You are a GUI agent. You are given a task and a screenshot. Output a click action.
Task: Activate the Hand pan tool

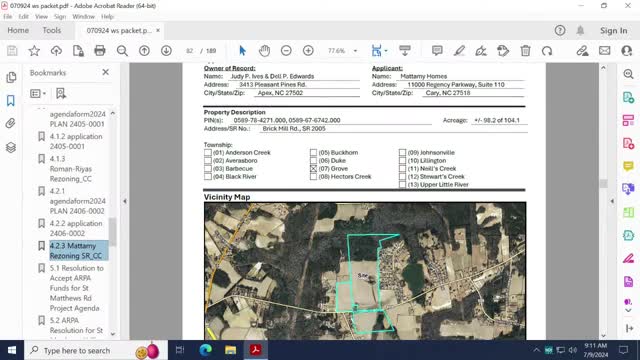click(264, 51)
